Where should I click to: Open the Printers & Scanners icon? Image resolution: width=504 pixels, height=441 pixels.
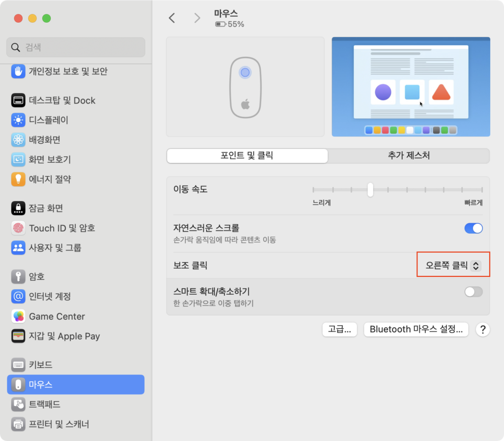(18, 424)
